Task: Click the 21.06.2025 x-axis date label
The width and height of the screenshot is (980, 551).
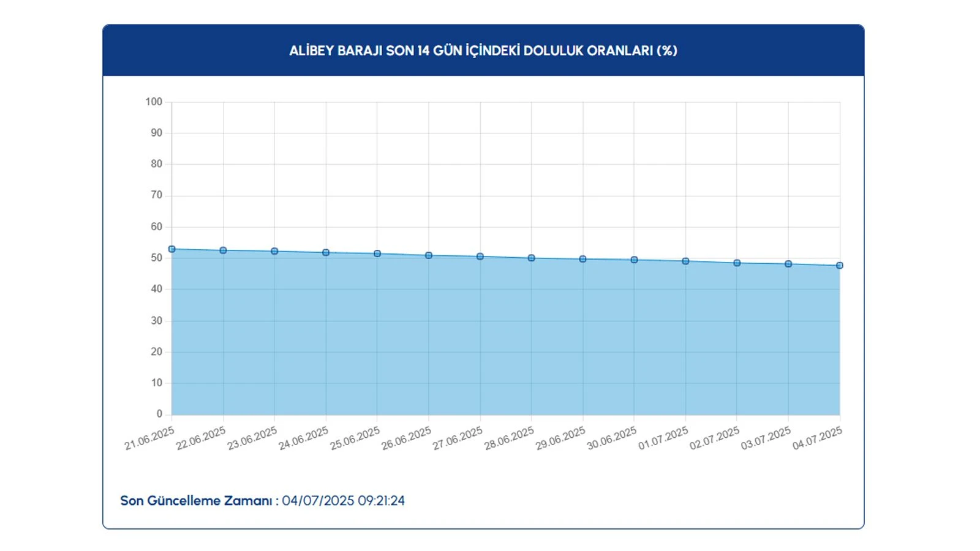Action: 149,438
